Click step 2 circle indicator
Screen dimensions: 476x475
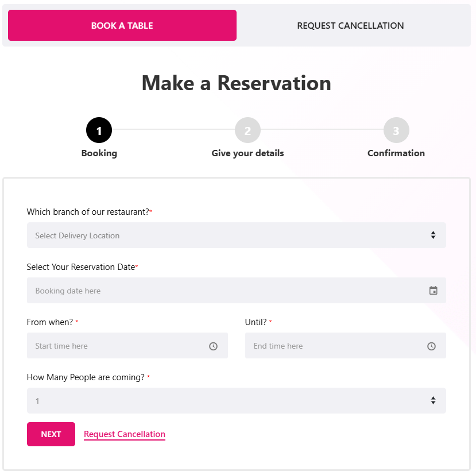(x=247, y=130)
